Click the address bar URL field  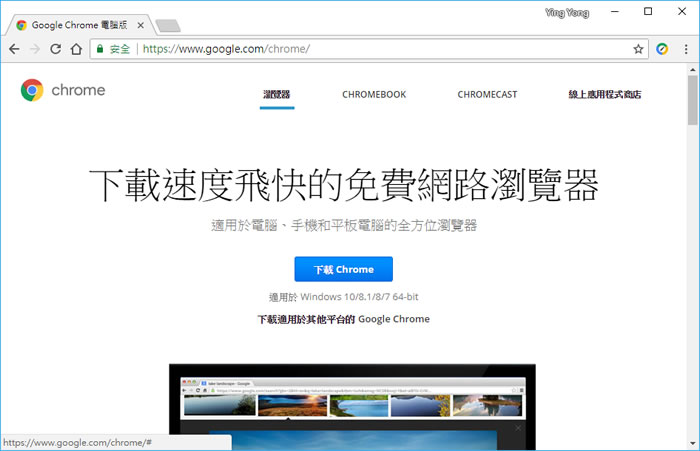[369, 49]
